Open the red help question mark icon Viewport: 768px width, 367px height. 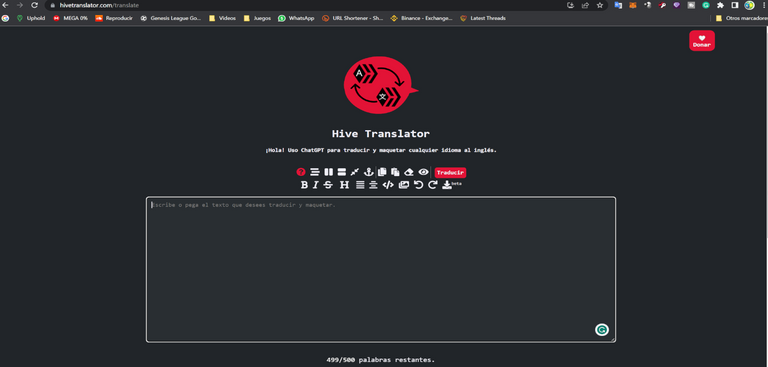pos(301,172)
